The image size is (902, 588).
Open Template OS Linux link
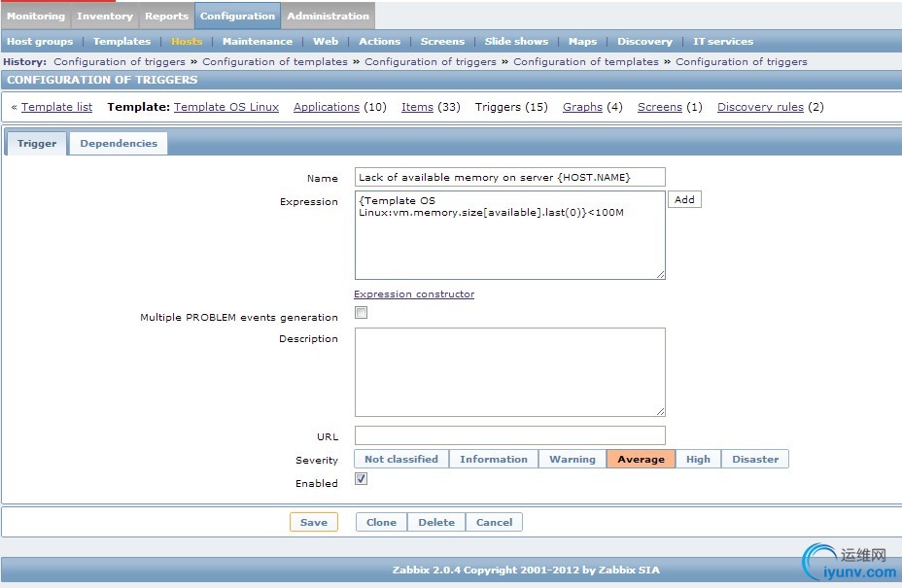tap(226, 107)
